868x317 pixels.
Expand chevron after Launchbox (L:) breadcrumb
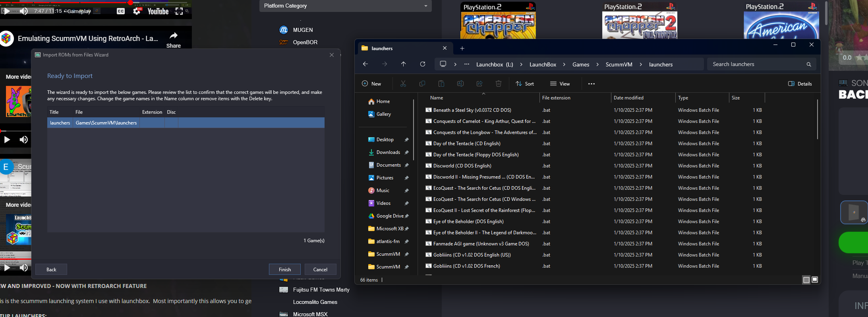click(x=521, y=64)
